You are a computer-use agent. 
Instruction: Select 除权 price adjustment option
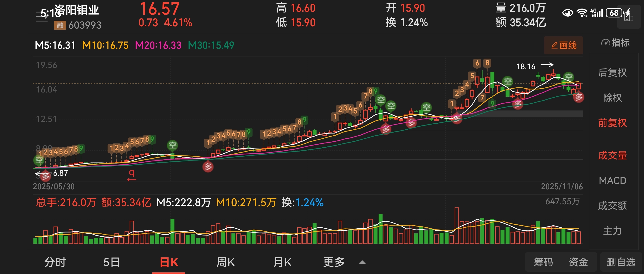pyautogui.click(x=612, y=98)
